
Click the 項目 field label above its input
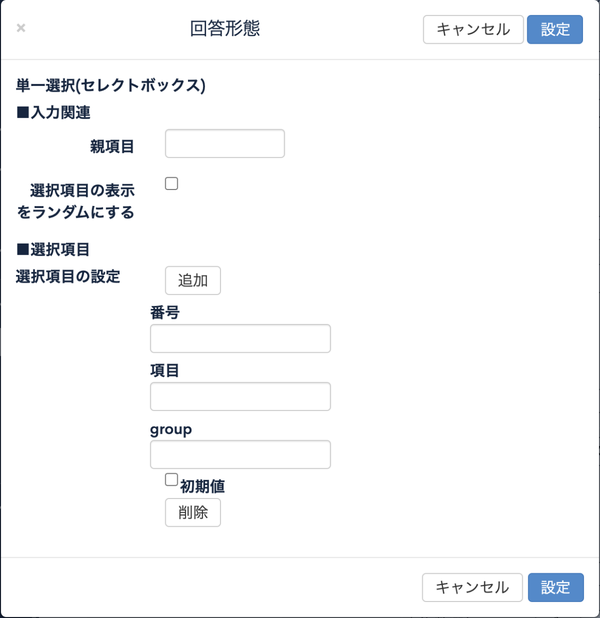tap(165, 370)
